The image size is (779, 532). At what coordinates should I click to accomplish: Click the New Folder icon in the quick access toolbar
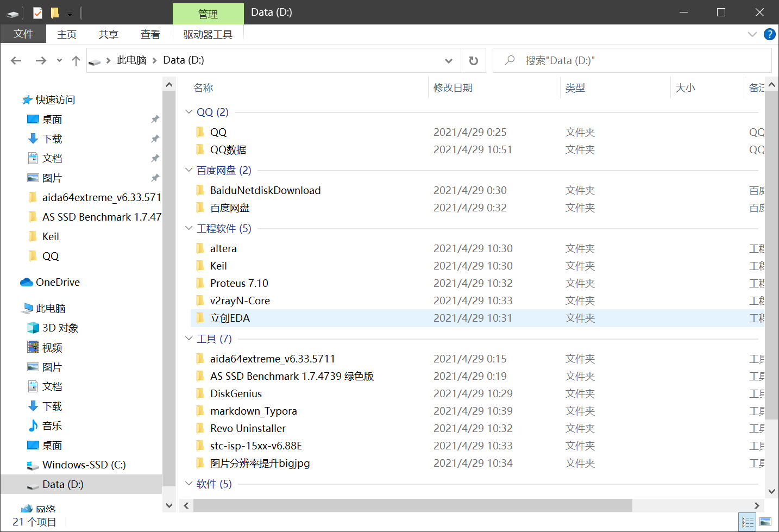tap(54, 12)
